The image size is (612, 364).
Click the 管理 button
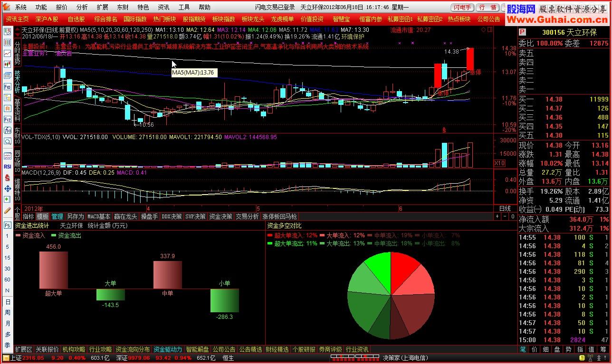click(57, 216)
